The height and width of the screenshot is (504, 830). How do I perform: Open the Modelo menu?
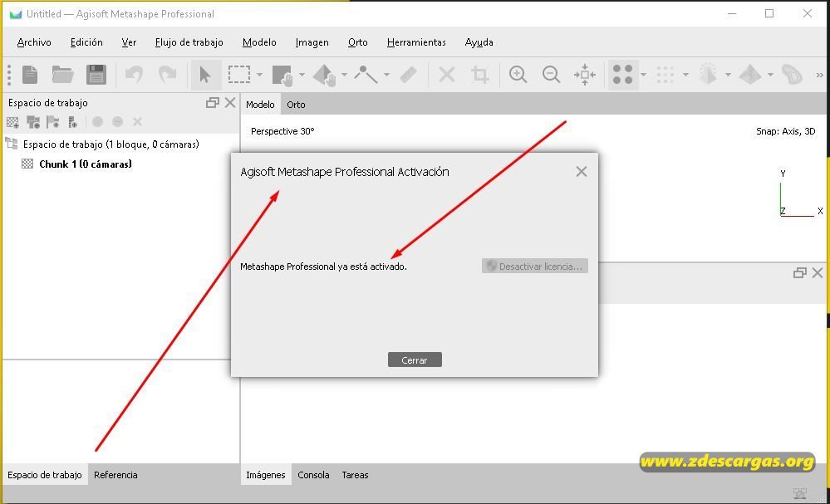click(x=259, y=42)
